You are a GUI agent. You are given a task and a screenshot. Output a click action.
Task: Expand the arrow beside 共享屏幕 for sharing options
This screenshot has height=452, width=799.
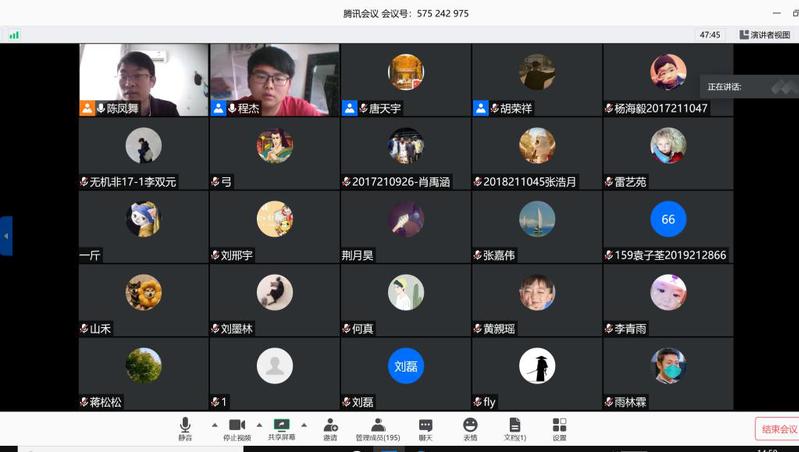click(304, 424)
